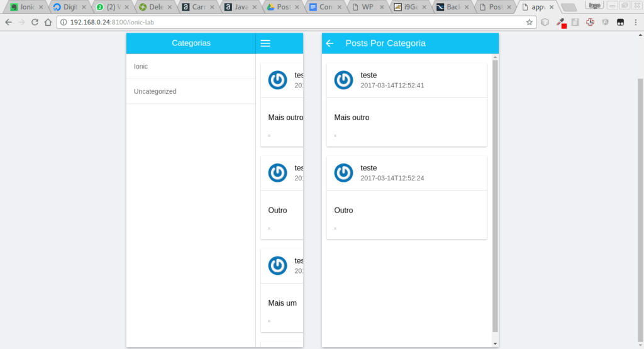Viewport: 644px width, 349px height.
Task: Switch to the WP browser tab
Action: 367,8
